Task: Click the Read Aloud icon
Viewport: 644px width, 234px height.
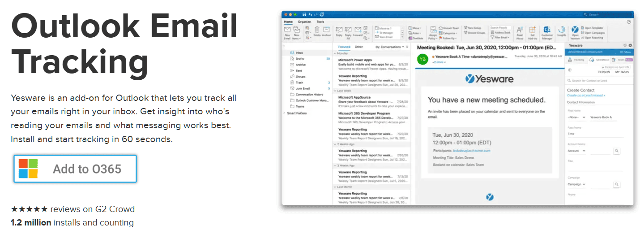Action: (x=520, y=33)
